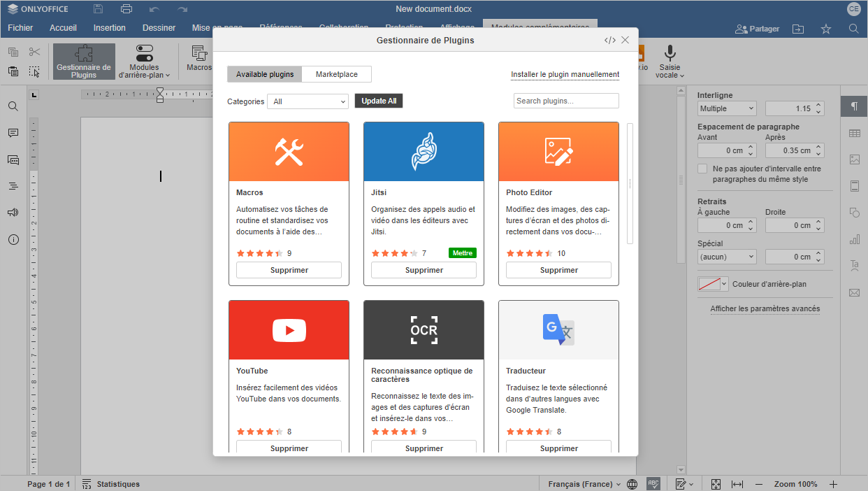Click the search magnifier in header
Image resolution: width=868 pixels, height=491 pixels.
(853, 29)
